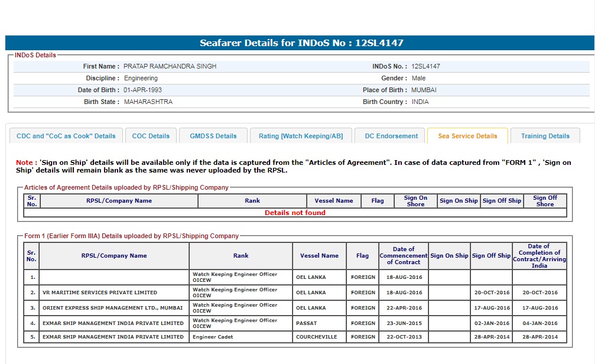
Task: Select the Sea Service Details tab
Action: (x=467, y=136)
